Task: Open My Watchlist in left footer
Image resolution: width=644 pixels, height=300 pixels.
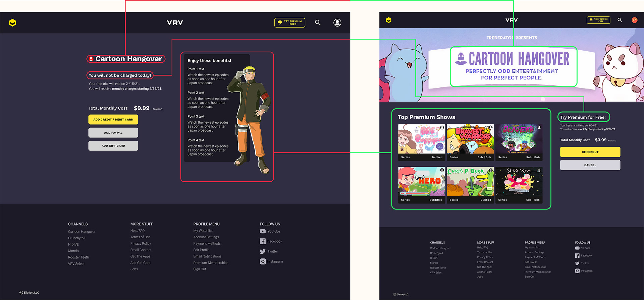Action: (x=203, y=231)
